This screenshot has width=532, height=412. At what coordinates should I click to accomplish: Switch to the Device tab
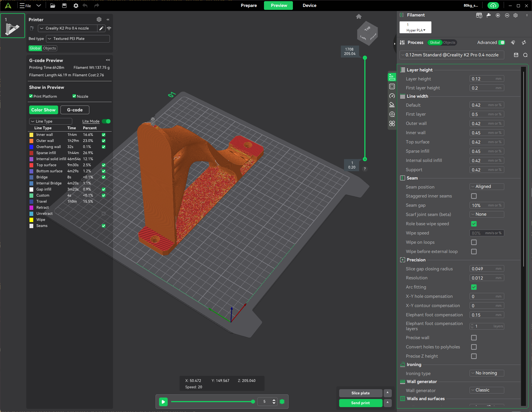(309, 5)
